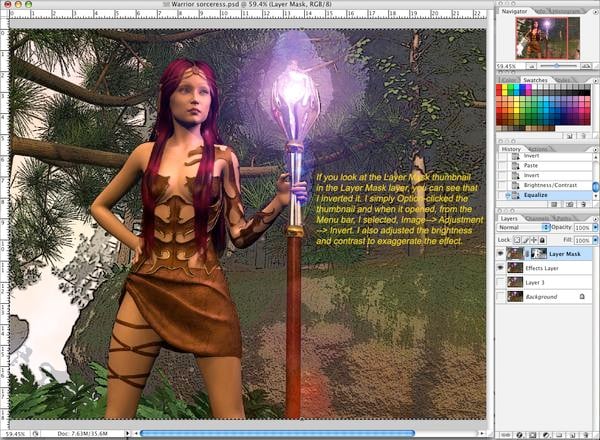Delete current history state with trash icon
The height and width of the screenshot is (440, 600).
point(583,204)
